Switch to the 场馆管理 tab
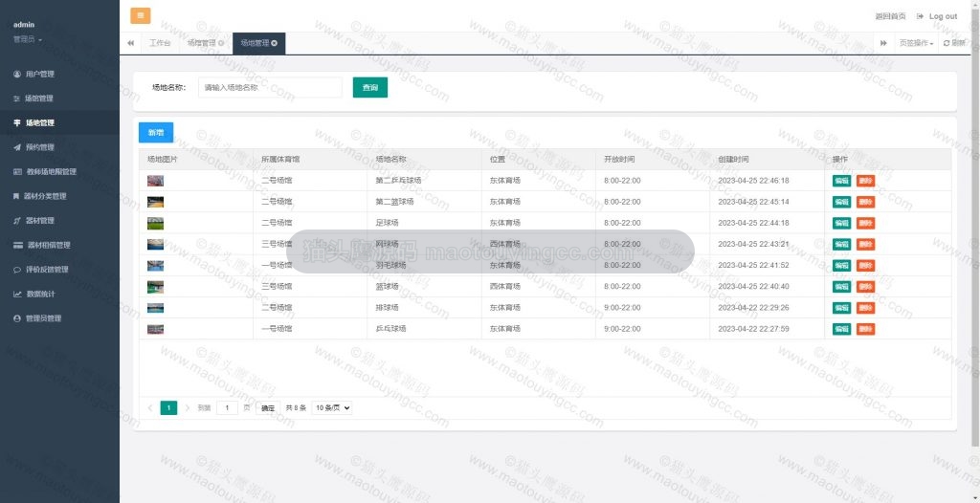 click(205, 43)
